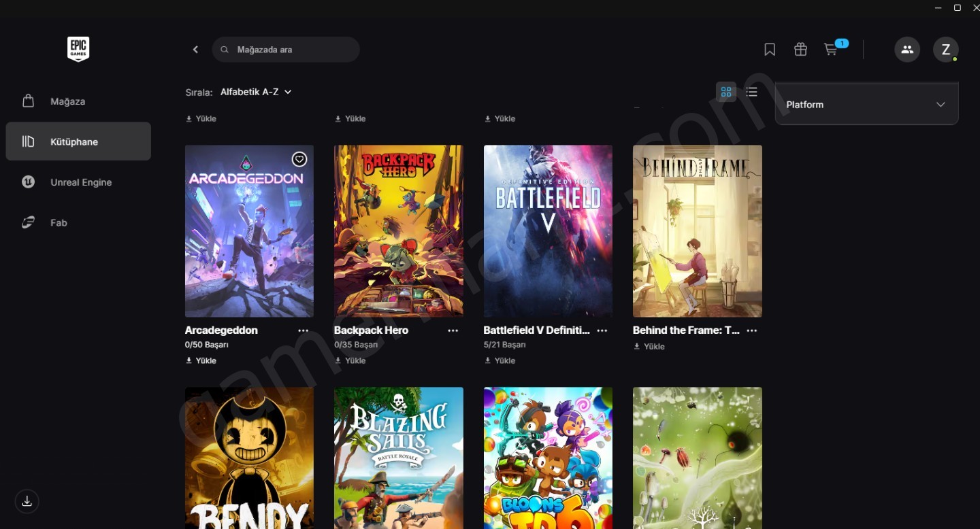
Task: Install Backpack Hero via Yükle
Action: [x=350, y=360]
